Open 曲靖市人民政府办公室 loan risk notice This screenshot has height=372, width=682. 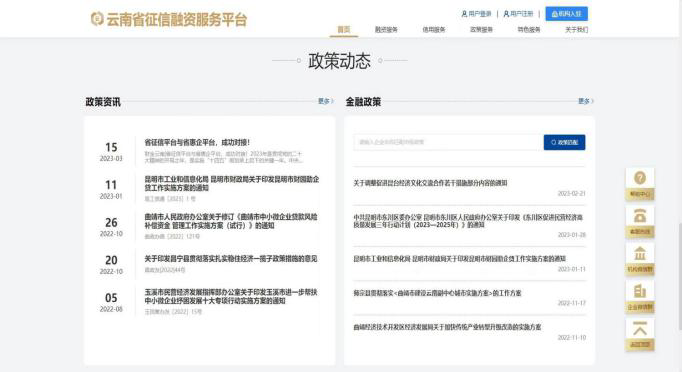(x=231, y=221)
